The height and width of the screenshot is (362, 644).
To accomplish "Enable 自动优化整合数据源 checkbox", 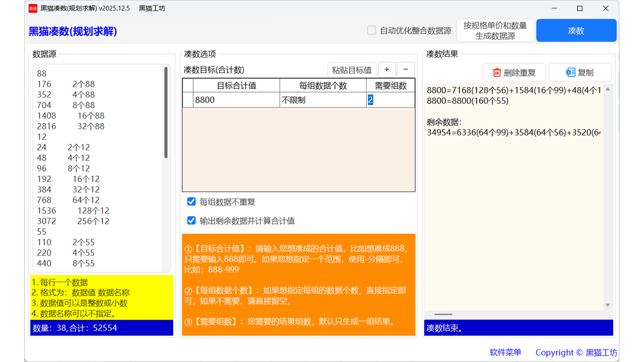I will 371,30.
